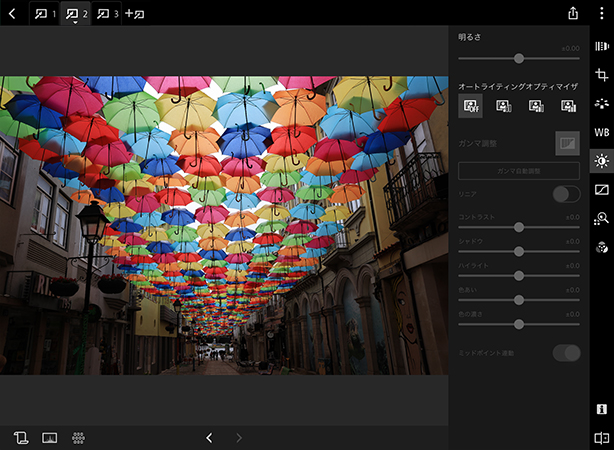
Task: Toggle the ミッドポイント連動 switch
Action: coord(566,352)
